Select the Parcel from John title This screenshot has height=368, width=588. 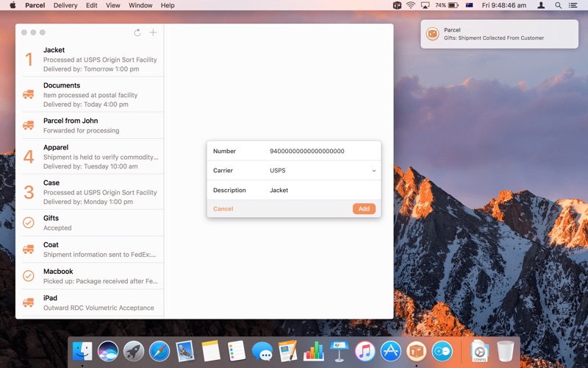tap(71, 121)
